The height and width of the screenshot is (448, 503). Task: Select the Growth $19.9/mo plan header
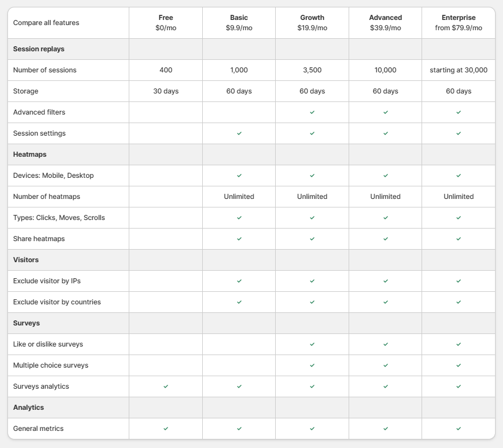tap(312, 23)
